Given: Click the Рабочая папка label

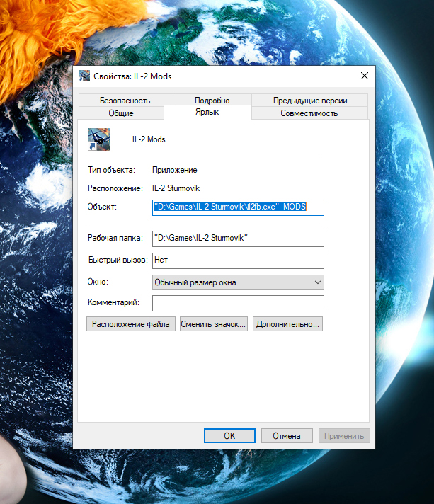Looking at the screenshot, I should coord(115,238).
